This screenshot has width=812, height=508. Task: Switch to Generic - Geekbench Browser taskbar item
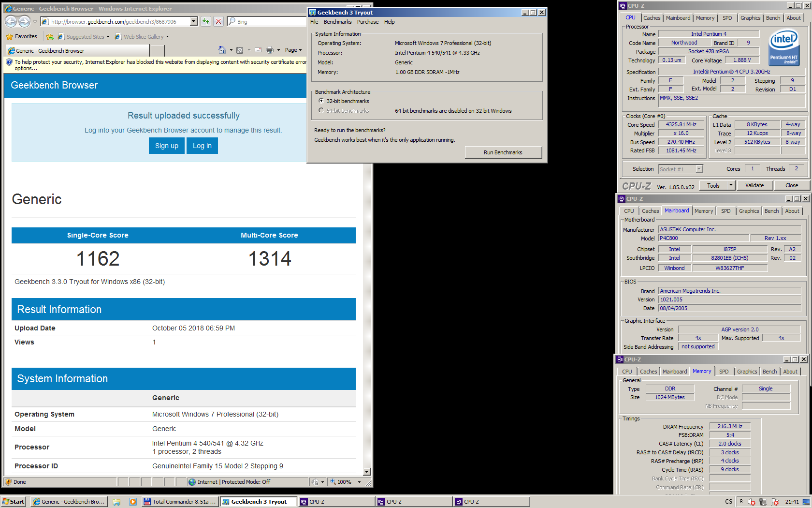click(68, 502)
